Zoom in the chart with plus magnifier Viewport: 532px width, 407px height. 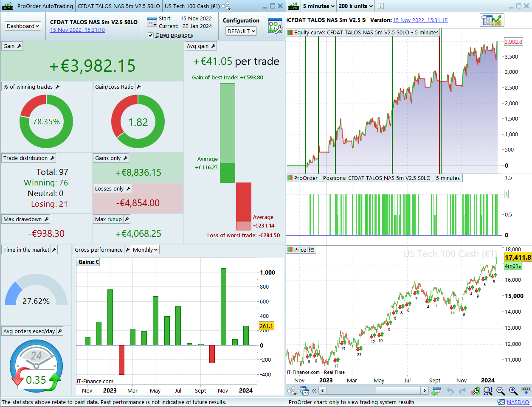tap(513, 391)
